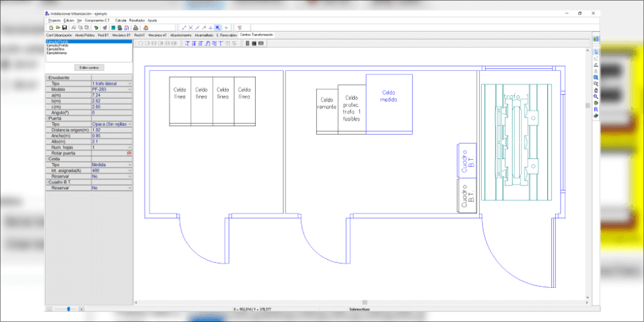Click the blue R redraw icon
The width and height of the screenshot is (644, 322).
595,109
